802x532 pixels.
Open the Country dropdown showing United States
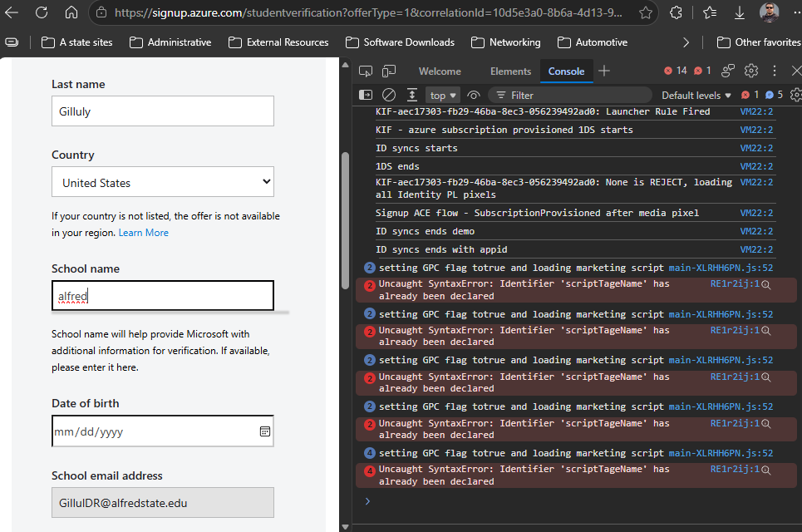click(x=163, y=181)
